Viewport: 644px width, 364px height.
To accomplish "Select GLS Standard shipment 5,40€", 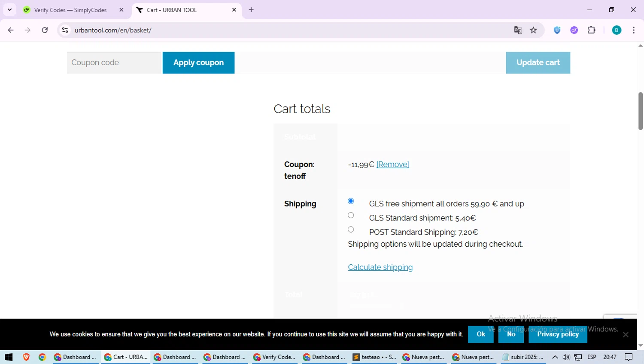I will [x=351, y=215].
